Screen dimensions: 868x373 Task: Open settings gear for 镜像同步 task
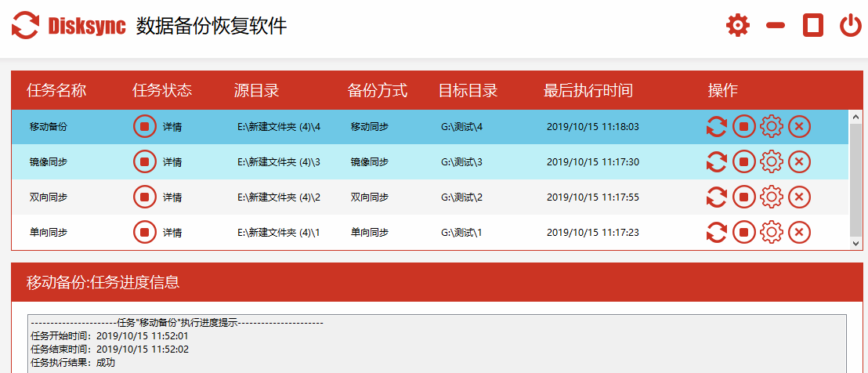pyautogui.click(x=772, y=162)
